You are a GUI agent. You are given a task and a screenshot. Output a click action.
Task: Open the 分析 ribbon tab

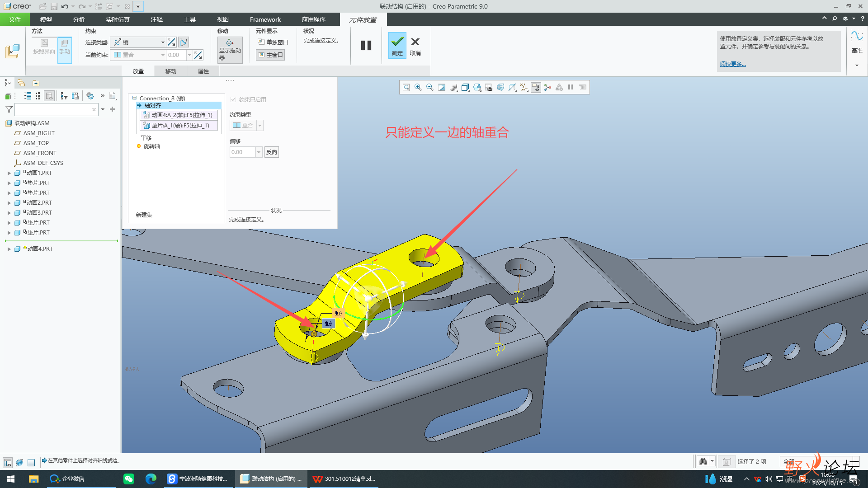79,19
